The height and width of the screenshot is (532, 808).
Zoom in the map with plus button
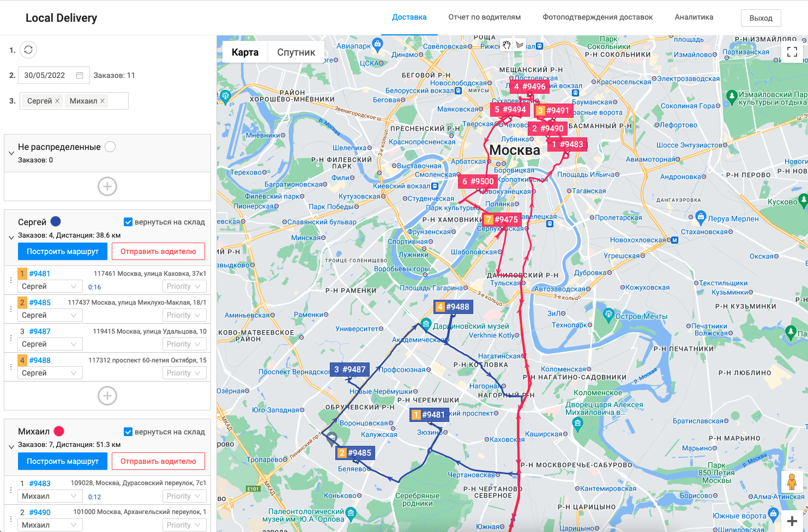point(792,521)
